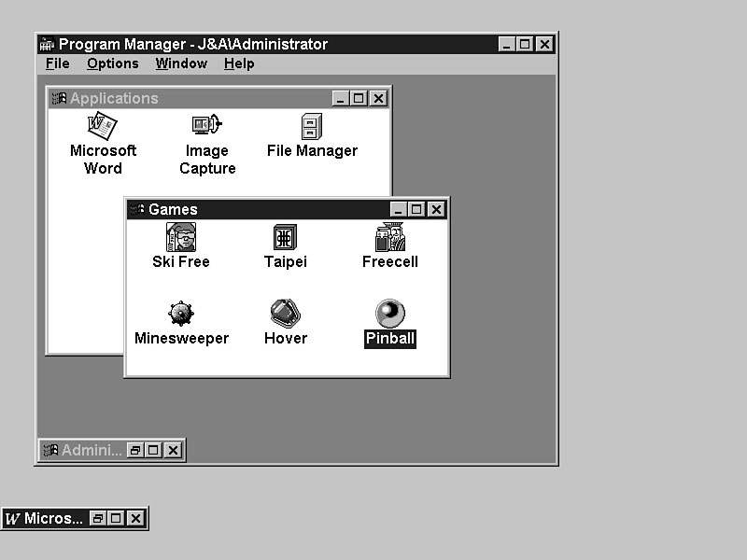747x560 pixels.
Task: Open Games window control menu icon
Action: coord(137,209)
